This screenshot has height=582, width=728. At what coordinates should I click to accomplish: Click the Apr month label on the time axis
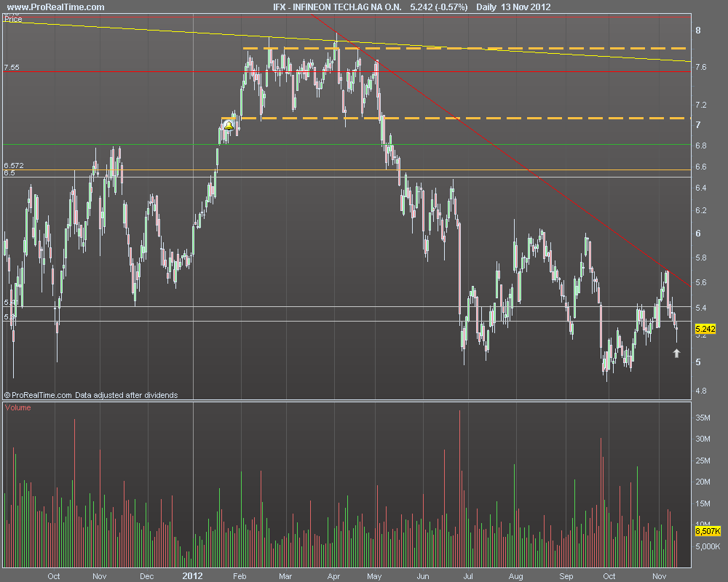[334, 576]
